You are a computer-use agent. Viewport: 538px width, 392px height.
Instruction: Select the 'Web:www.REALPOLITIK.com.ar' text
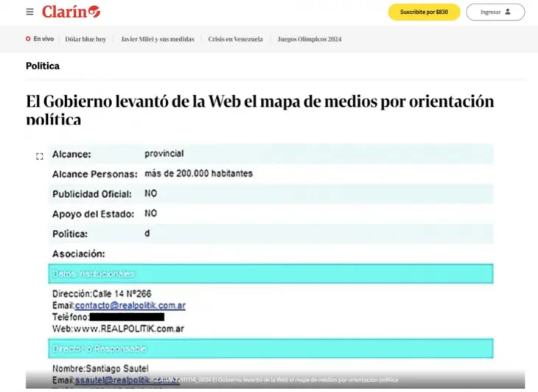pos(118,329)
